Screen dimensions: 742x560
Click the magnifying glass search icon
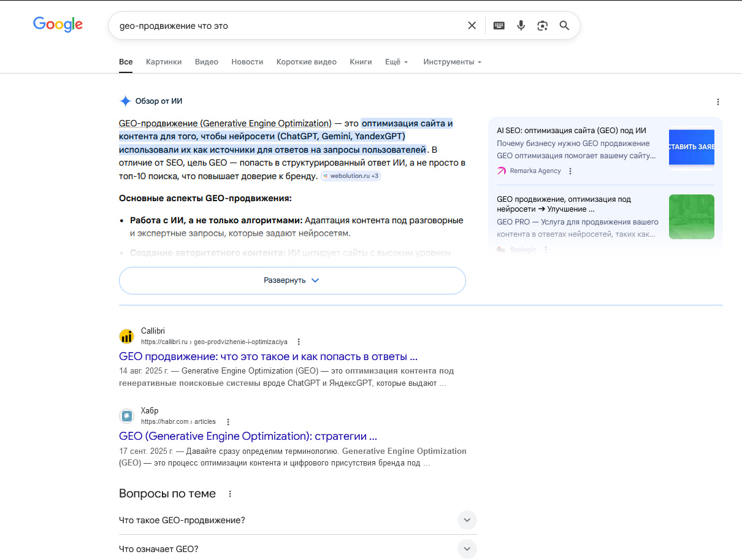[x=564, y=25]
